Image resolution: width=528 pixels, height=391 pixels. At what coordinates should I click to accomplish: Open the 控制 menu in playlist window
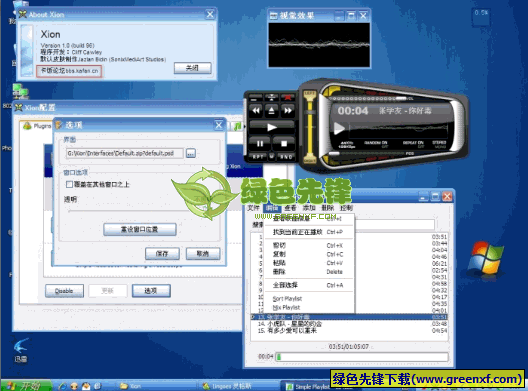tap(346, 208)
